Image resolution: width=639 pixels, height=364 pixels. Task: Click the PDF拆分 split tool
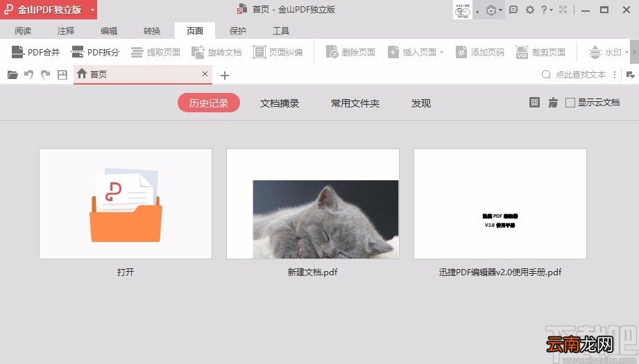point(95,52)
